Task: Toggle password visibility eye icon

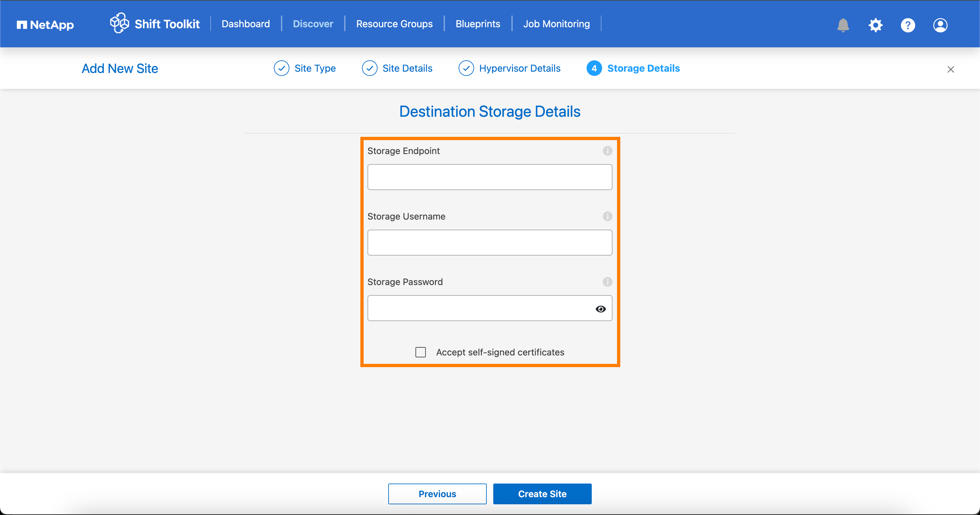Action: pos(600,309)
